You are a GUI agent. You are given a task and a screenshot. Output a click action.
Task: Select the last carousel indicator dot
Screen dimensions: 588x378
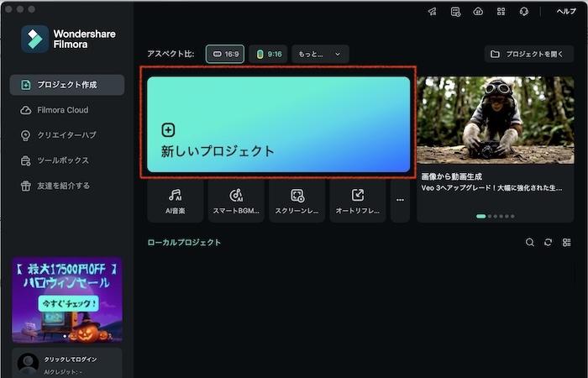pyautogui.click(x=512, y=217)
